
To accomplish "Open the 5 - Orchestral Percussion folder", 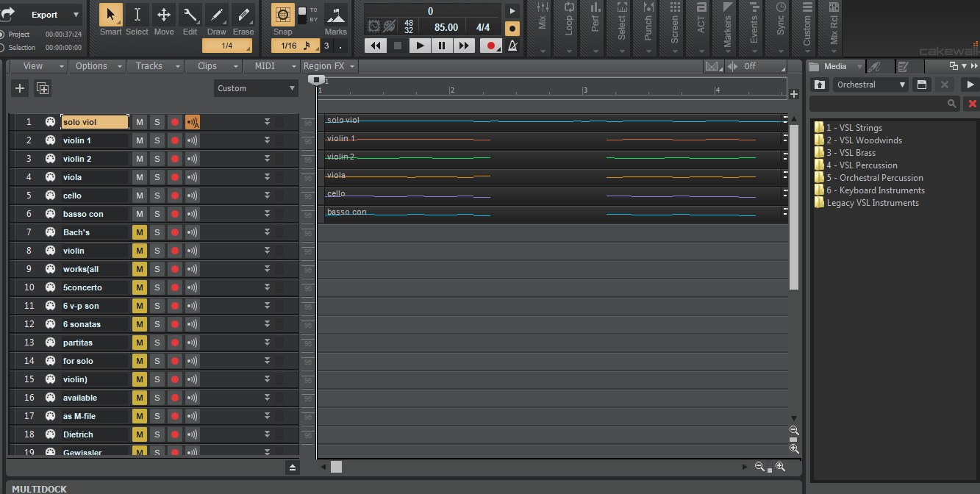I will (x=868, y=178).
